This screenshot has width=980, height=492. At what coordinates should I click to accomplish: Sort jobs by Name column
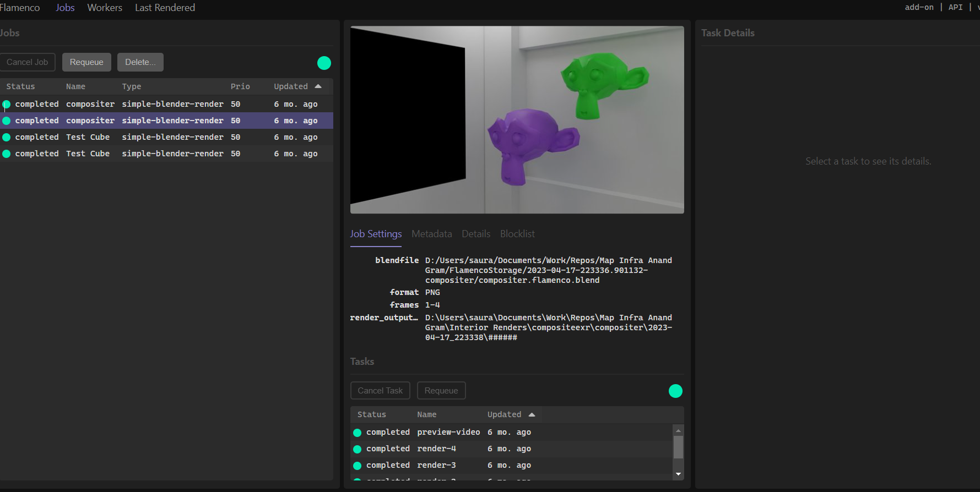(x=75, y=86)
